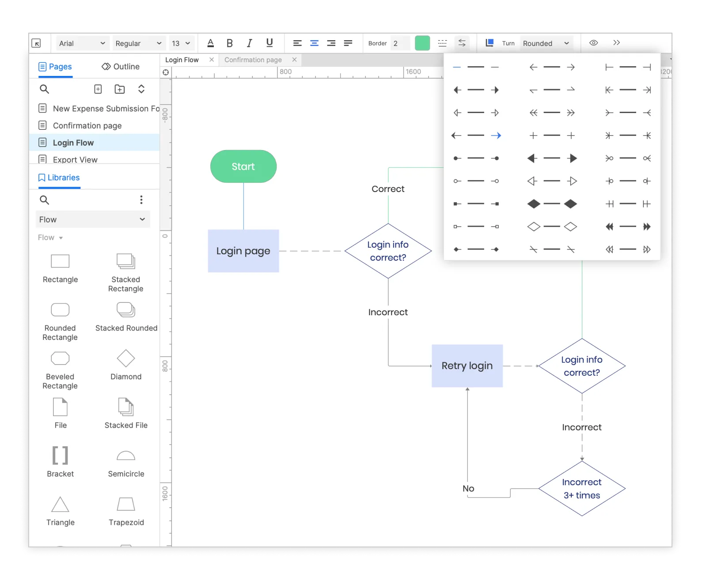This screenshot has height=588, width=706.
Task: Click the green border color swatch
Action: pyautogui.click(x=422, y=43)
